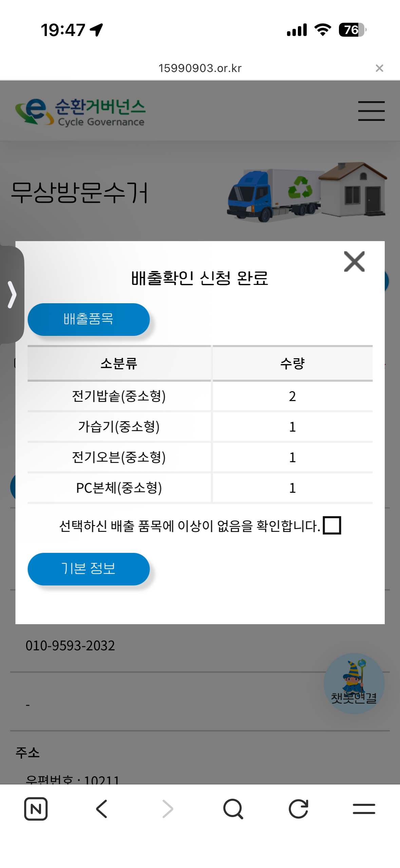Check the 이상이 없음을 확인합니다 checkbox

pyautogui.click(x=332, y=525)
